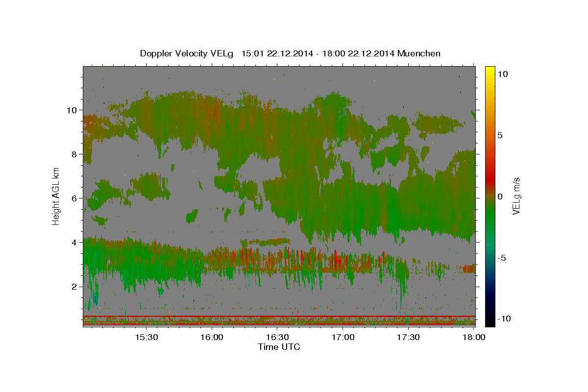Click the 'VELg m/s' colorbar label
The image size is (588, 392).
pos(516,196)
